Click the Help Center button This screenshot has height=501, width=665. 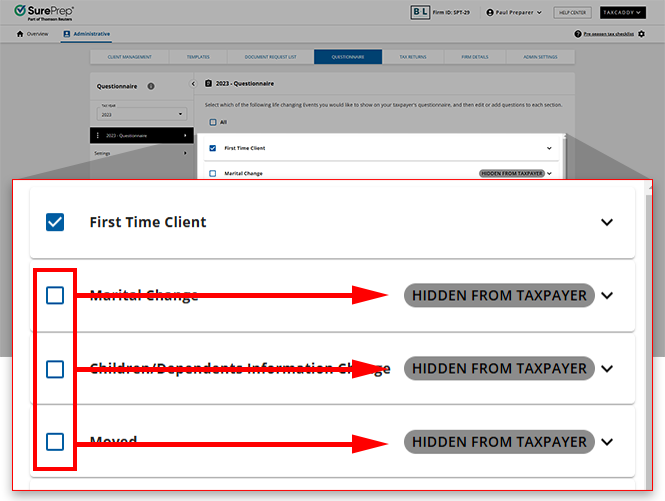click(x=572, y=13)
